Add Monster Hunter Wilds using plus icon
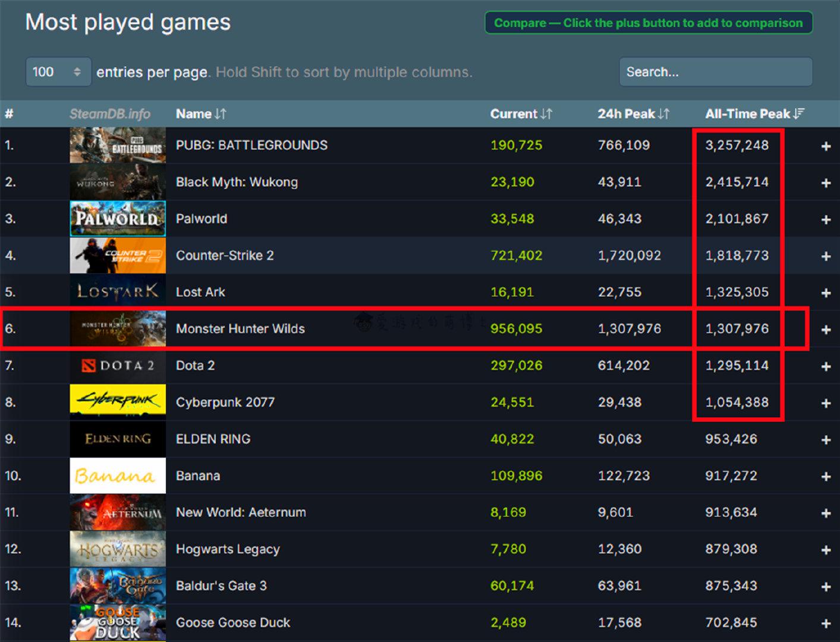The height and width of the screenshot is (642, 840). point(826,330)
